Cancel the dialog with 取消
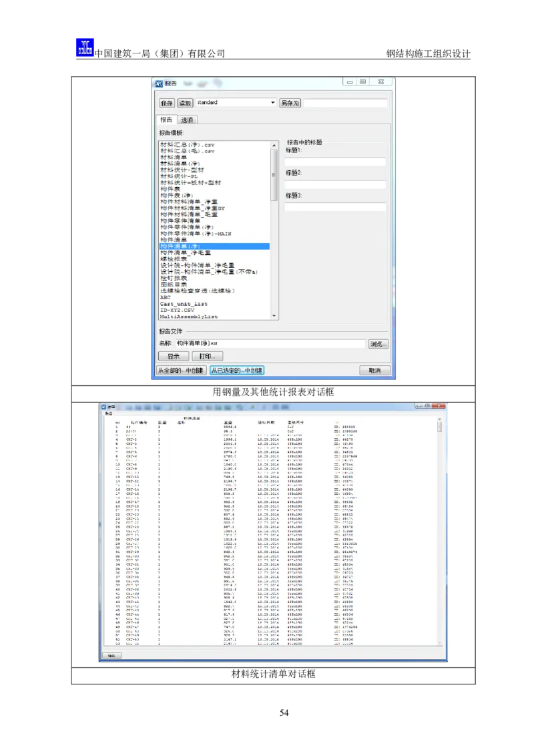Viewport: 534px width, 756px height. pyautogui.click(x=374, y=370)
